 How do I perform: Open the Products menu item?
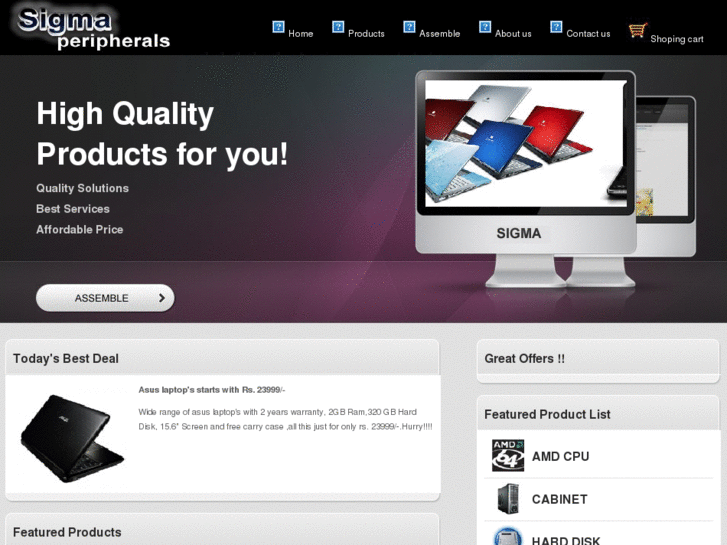click(x=366, y=34)
